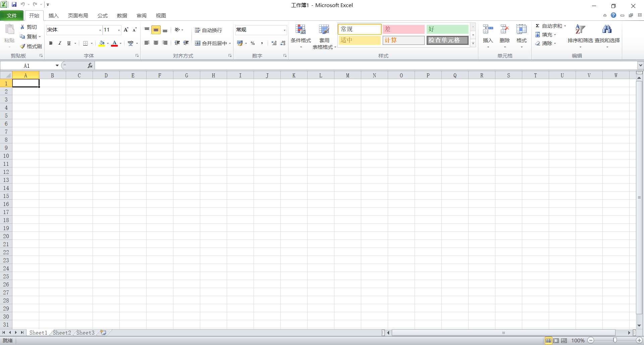Click the decrease decimal places icon
Image resolution: width=644 pixels, height=345 pixels.
pos(283,43)
